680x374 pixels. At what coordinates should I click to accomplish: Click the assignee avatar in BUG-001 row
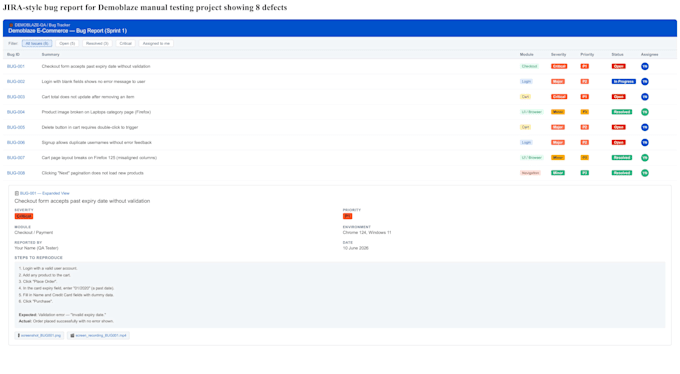(x=645, y=66)
